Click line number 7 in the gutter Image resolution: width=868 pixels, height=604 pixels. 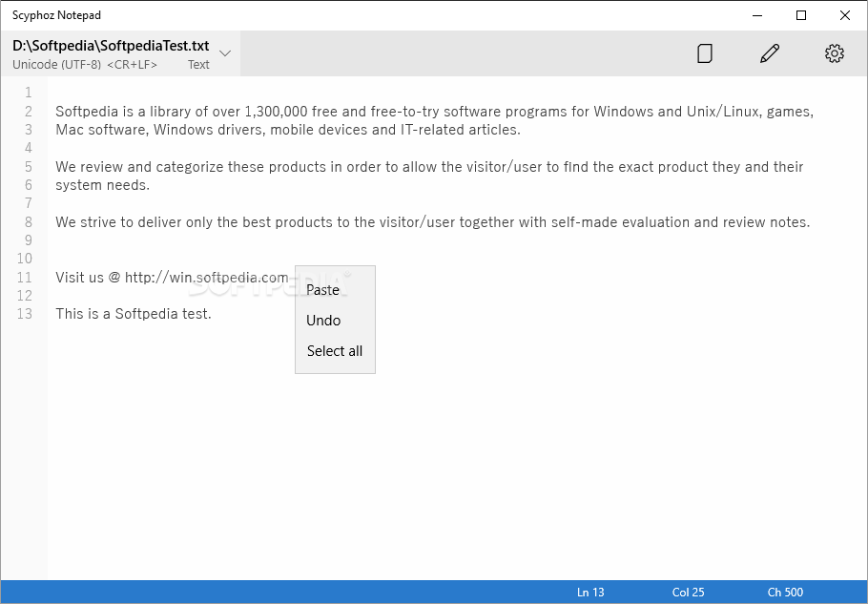29,203
